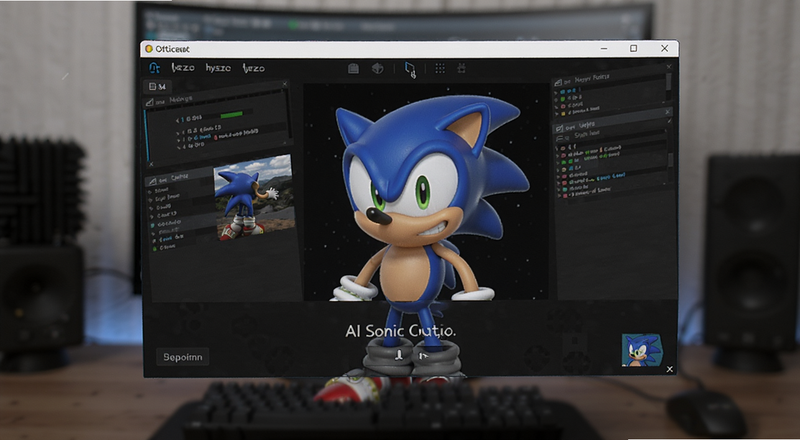800x440 pixels.
Task: Close the upper-left panel with its X
Action: point(285,84)
